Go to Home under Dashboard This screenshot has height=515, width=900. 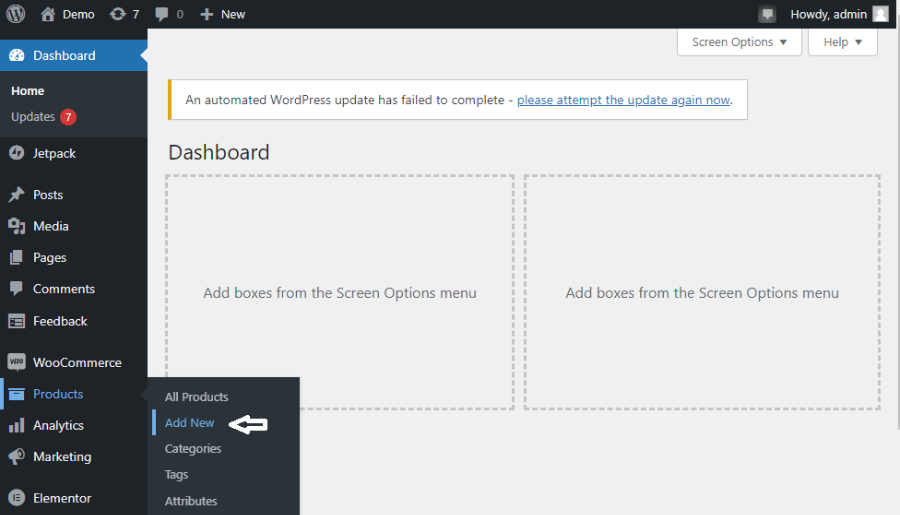click(28, 91)
